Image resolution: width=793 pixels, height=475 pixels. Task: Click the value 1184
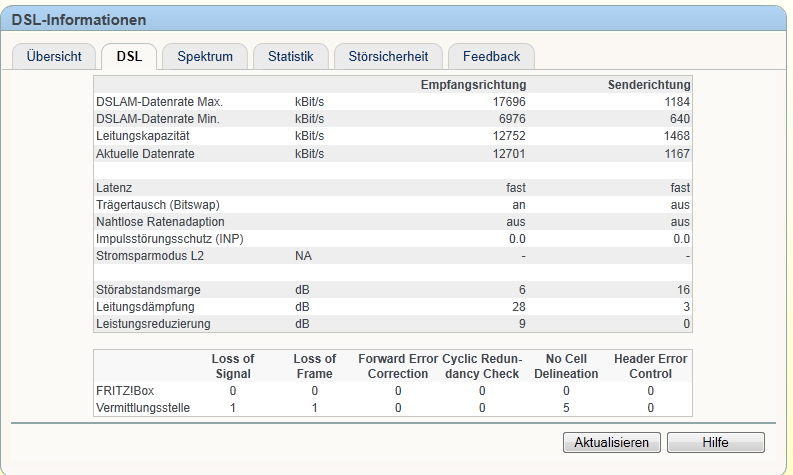677,102
